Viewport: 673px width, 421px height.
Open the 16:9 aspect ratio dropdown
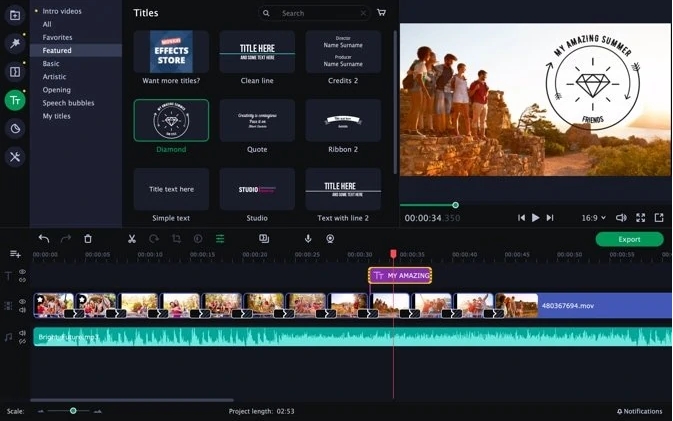pyautogui.click(x=594, y=218)
